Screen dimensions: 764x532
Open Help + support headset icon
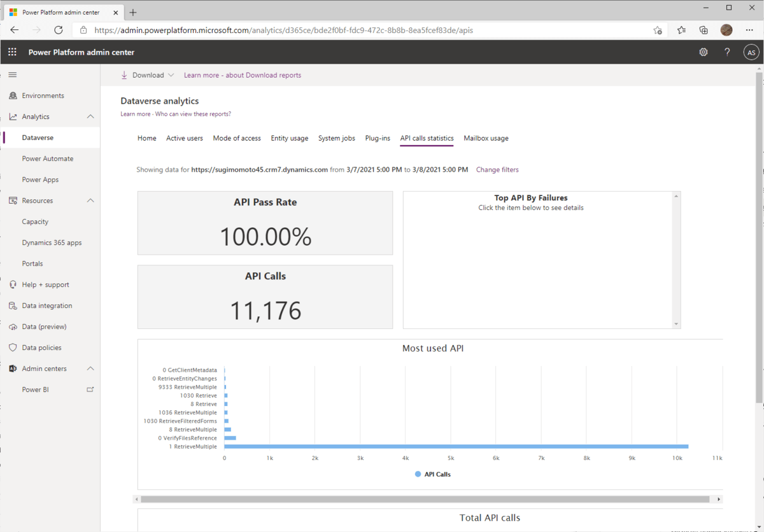[14, 284]
